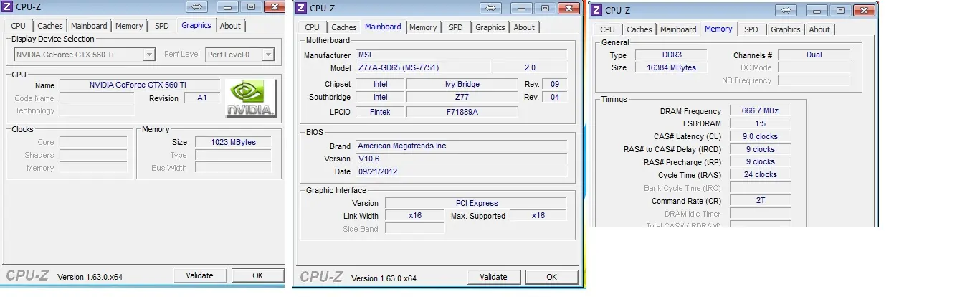980x297 pixels.
Task: Select Graphics tab in the Memory window
Action: 786,29
